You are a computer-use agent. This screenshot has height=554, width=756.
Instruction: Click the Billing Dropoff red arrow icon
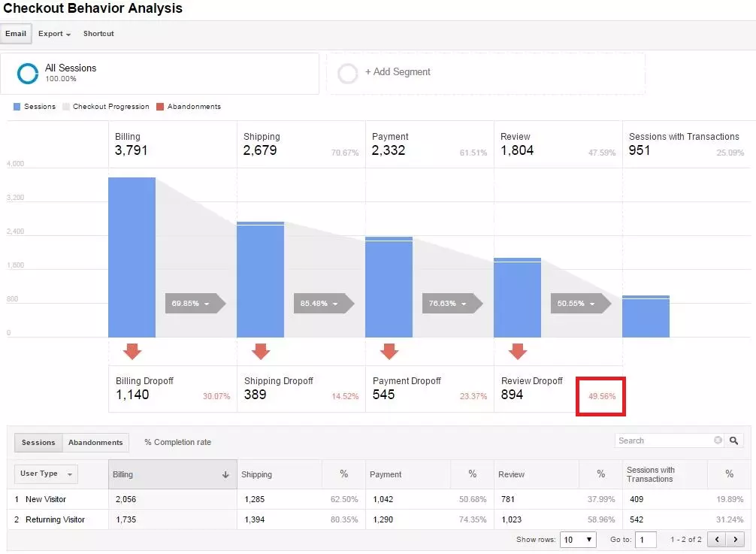132,352
